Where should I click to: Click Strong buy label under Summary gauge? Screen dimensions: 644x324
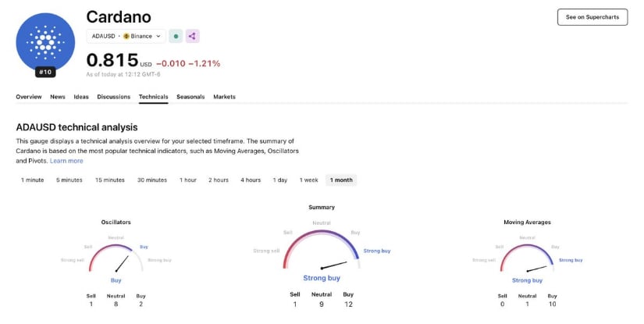(322, 278)
